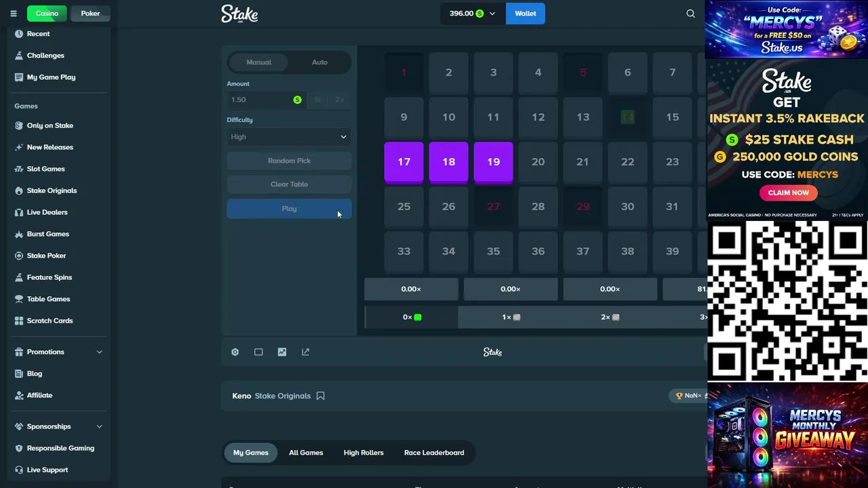Open the Stake Originals link beside Keno

[283, 396]
